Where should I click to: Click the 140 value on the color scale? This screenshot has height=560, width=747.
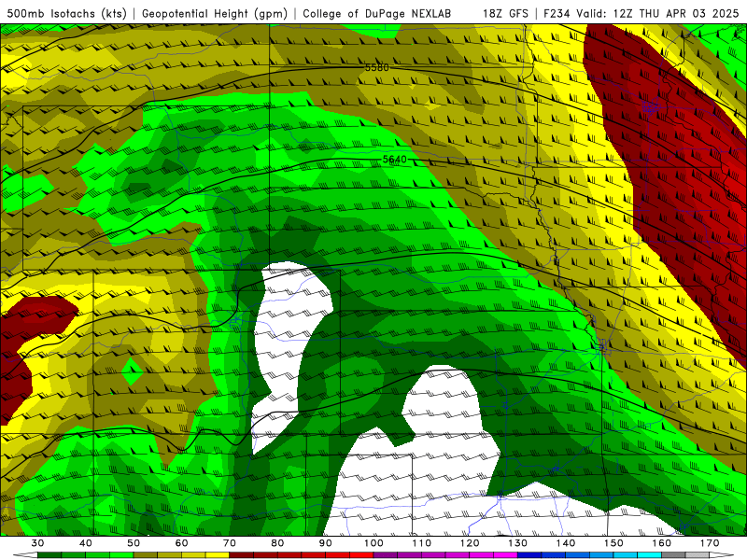tap(566, 543)
